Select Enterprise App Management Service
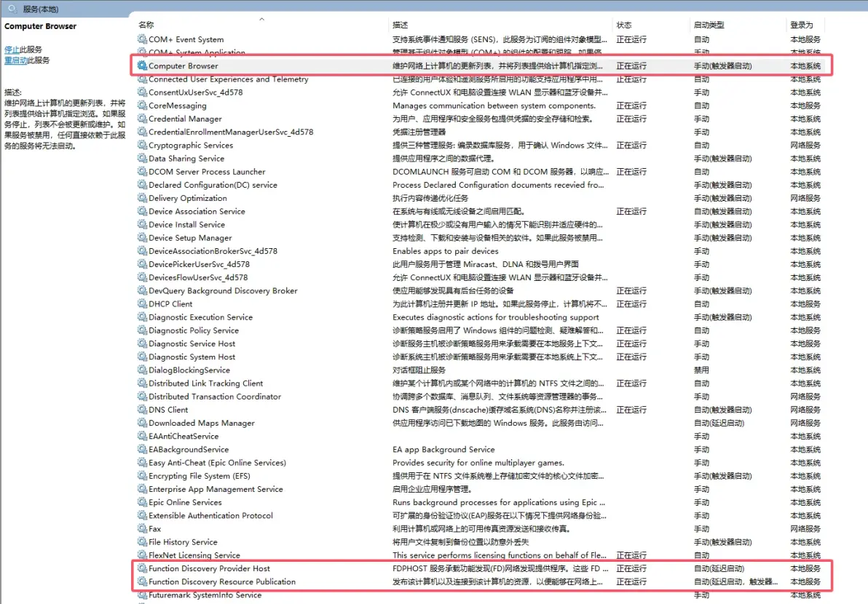Image resolution: width=868 pixels, height=604 pixels. point(480,489)
